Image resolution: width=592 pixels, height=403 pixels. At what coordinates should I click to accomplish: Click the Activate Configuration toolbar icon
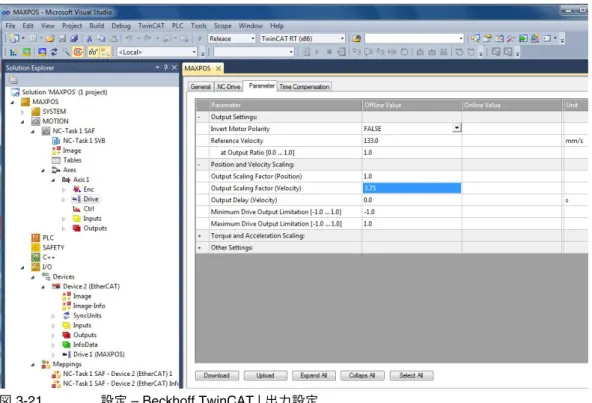(14, 52)
